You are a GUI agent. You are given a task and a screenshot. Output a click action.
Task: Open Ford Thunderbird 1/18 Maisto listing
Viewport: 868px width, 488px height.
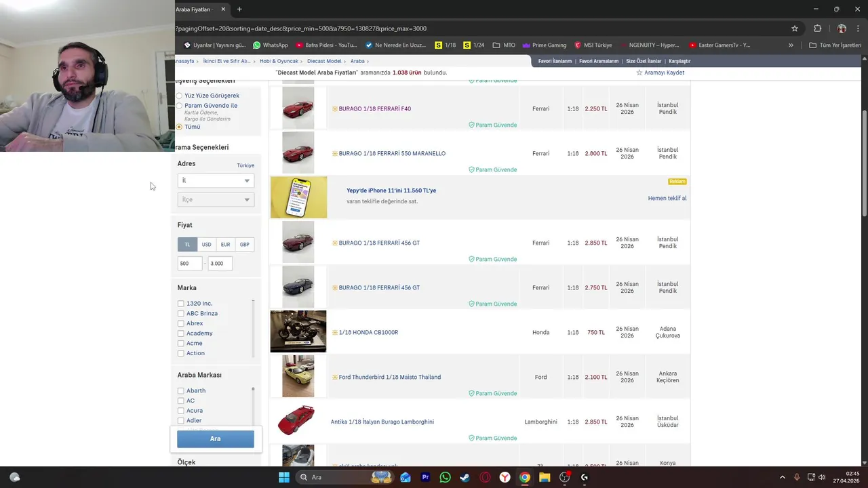(x=390, y=377)
